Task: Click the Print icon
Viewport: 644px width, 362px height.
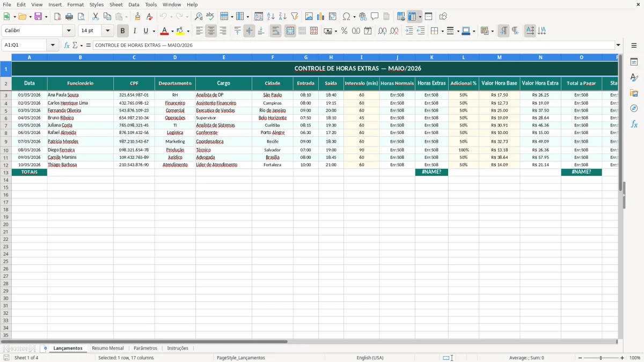Action: click(69, 17)
